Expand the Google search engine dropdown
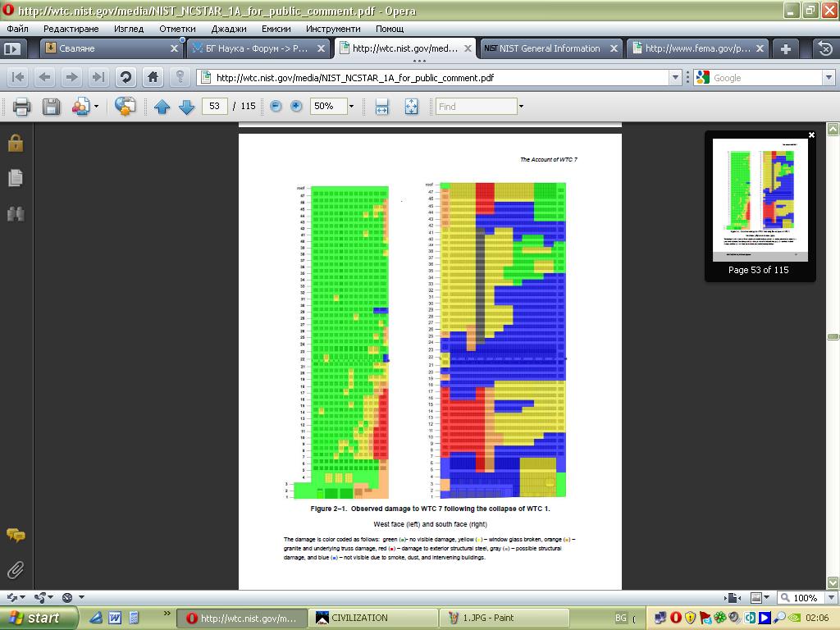 click(x=829, y=78)
